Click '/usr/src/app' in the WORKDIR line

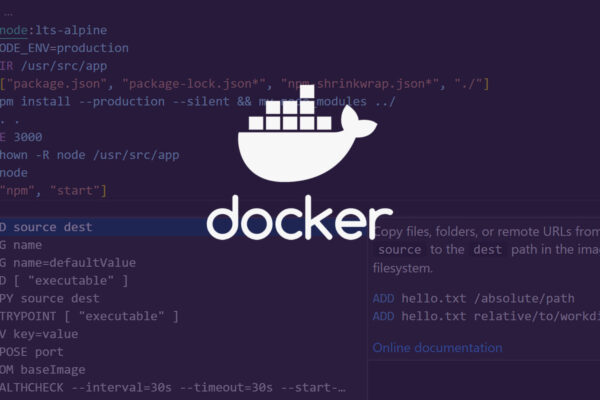64,66
